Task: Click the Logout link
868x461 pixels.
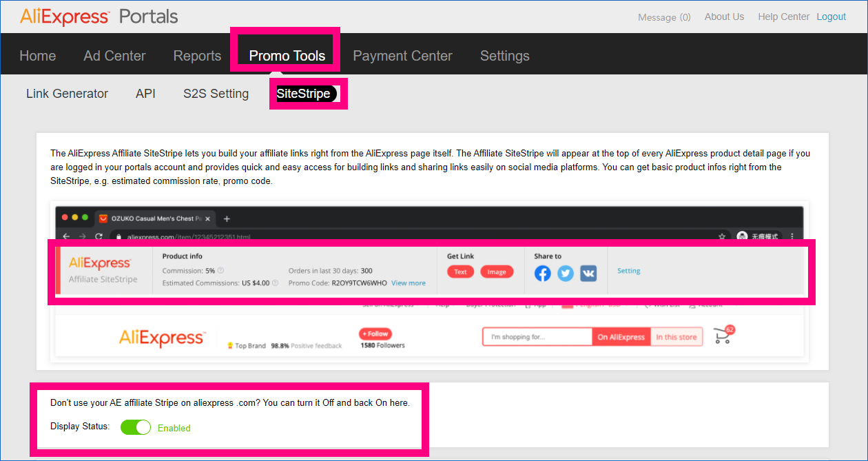Action: 831,17
